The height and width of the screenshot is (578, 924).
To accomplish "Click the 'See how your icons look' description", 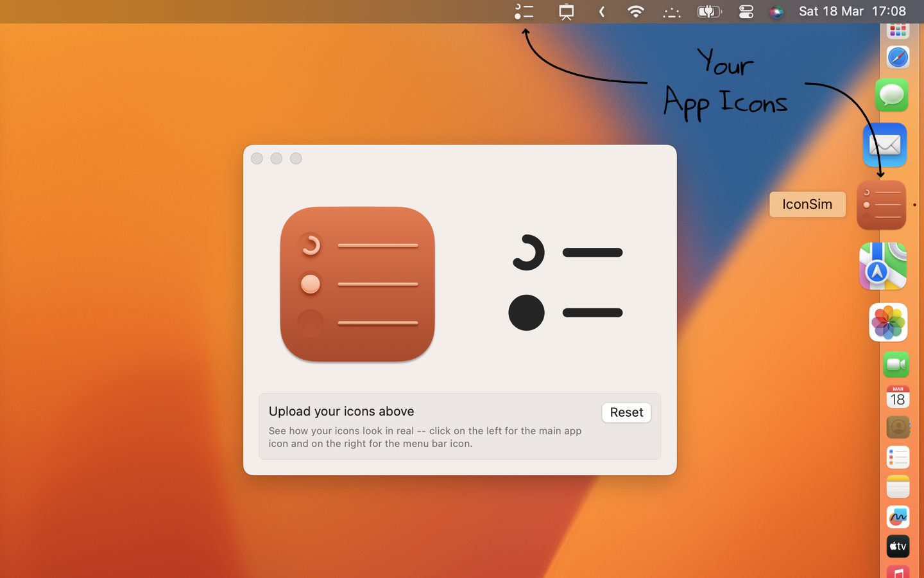I will (x=425, y=437).
